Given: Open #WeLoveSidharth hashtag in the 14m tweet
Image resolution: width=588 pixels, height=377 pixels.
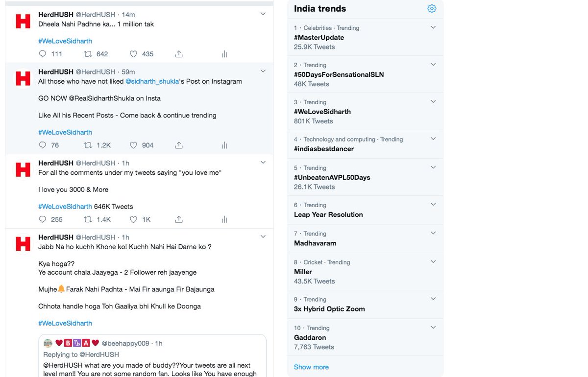Looking at the screenshot, I should (65, 41).
